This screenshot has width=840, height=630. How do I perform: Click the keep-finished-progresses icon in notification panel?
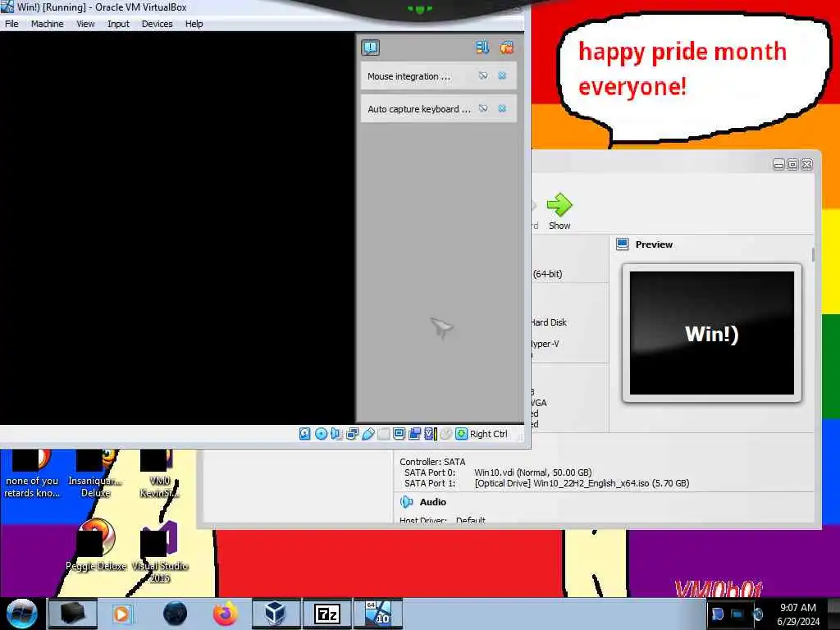click(x=482, y=48)
